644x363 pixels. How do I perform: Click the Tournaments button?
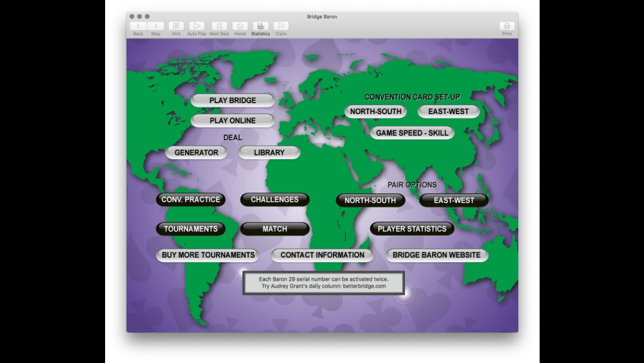[x=190, y=229]
